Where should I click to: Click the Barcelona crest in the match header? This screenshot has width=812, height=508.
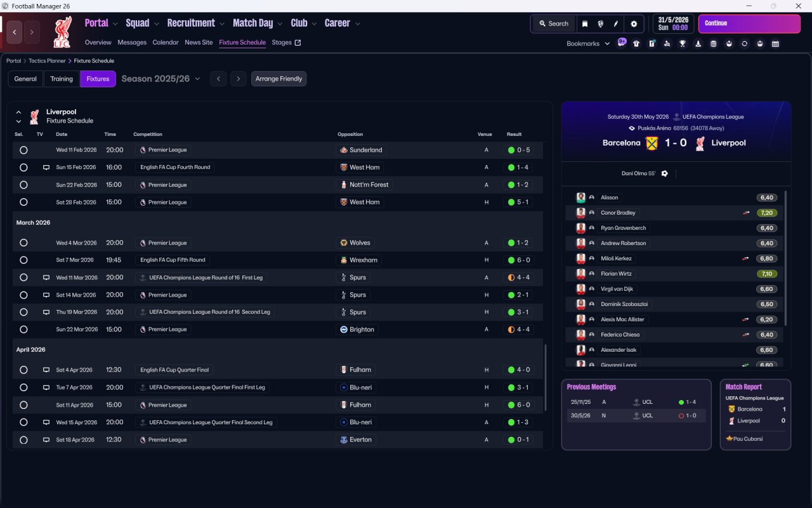(x=651, y=143)
